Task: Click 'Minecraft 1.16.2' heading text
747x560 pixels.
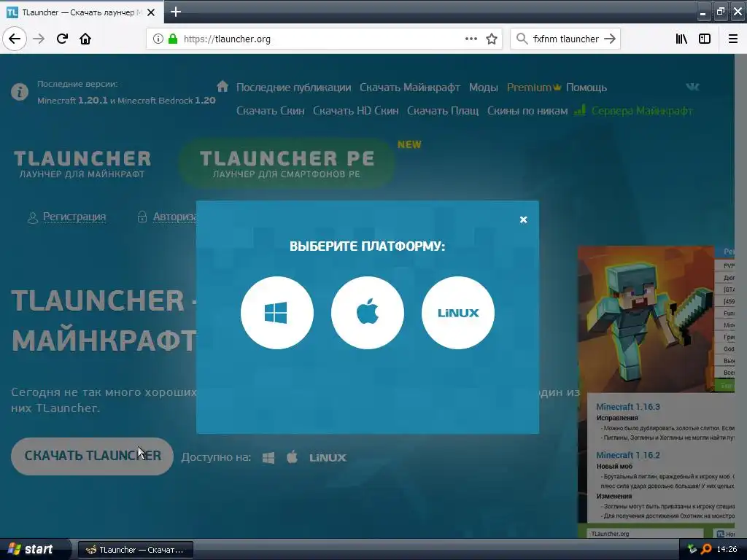Action: 628,455
